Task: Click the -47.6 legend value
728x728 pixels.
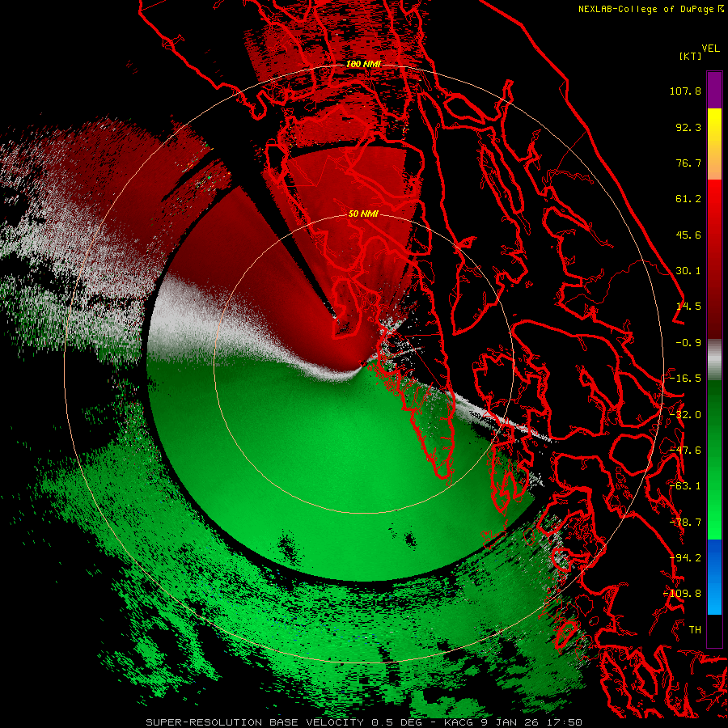Action: (685, 451)
